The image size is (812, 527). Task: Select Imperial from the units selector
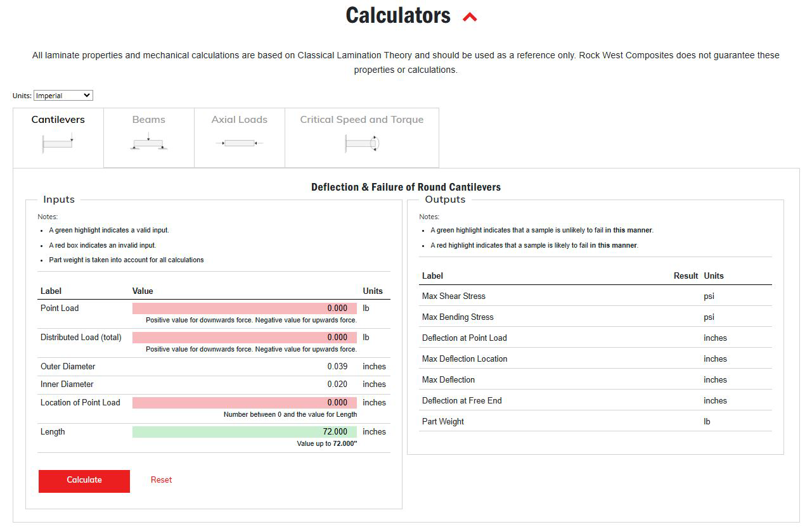pyautogui.click(x=63, y=95)
